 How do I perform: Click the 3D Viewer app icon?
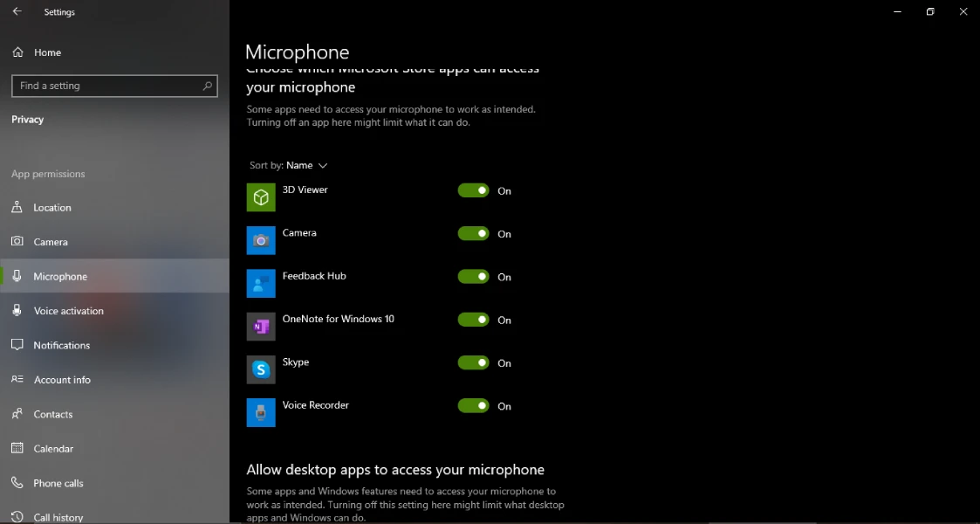(261, 197)
